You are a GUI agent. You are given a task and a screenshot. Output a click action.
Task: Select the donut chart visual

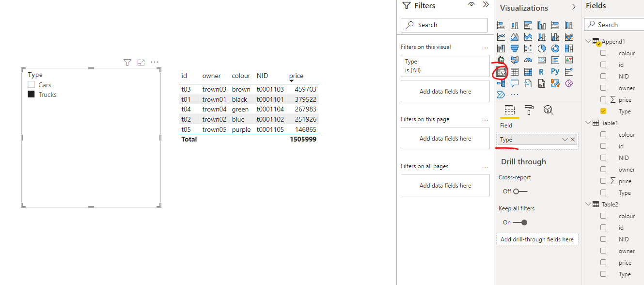pos(555,48)
